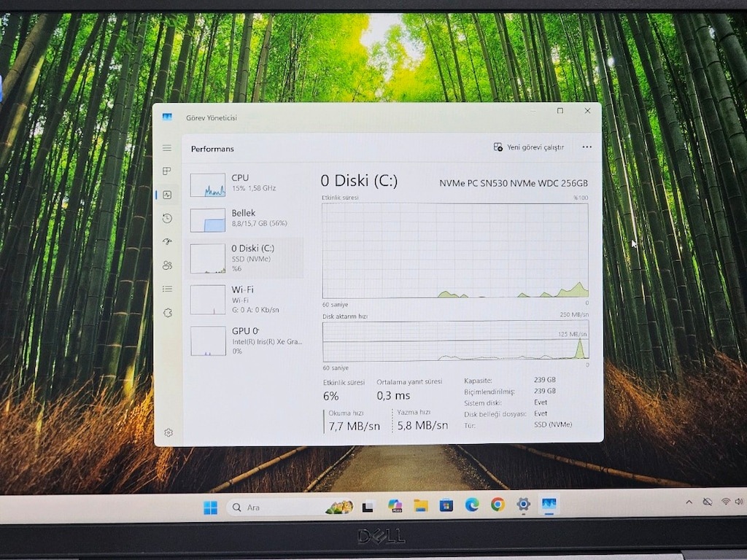Select the 0 Diski (C:) entry

tap(246, 258)
